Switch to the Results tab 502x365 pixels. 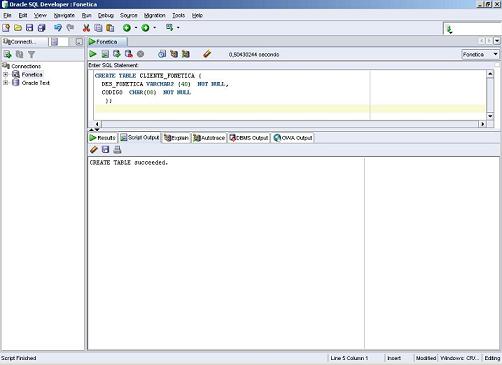point(103,138)
